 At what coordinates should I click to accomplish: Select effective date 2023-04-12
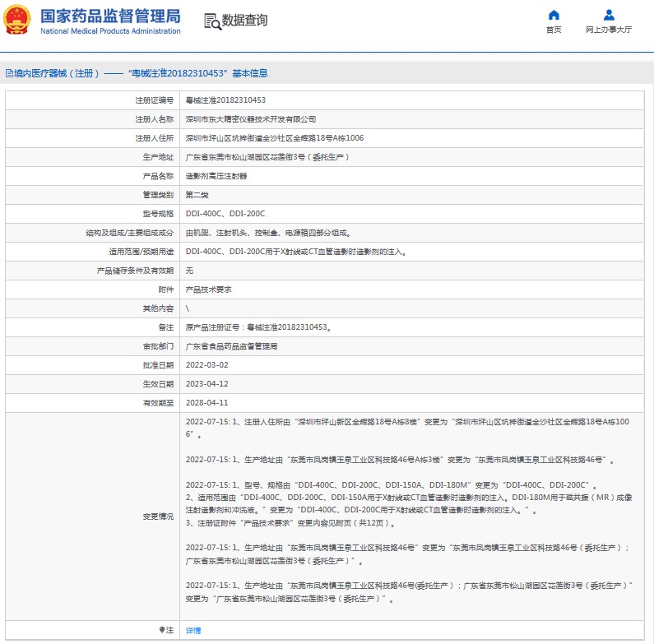(x=206, y=384)
